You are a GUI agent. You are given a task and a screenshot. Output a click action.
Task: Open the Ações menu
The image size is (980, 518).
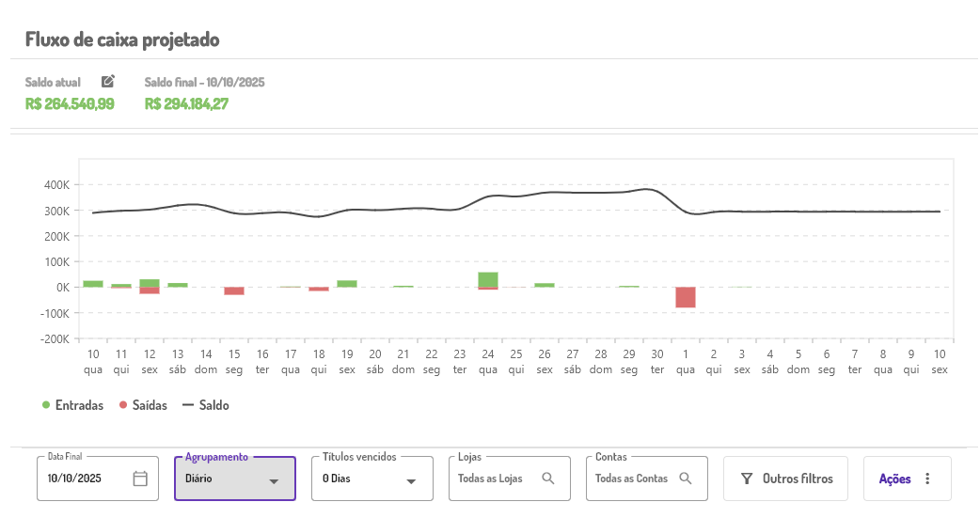click(895, 479)
